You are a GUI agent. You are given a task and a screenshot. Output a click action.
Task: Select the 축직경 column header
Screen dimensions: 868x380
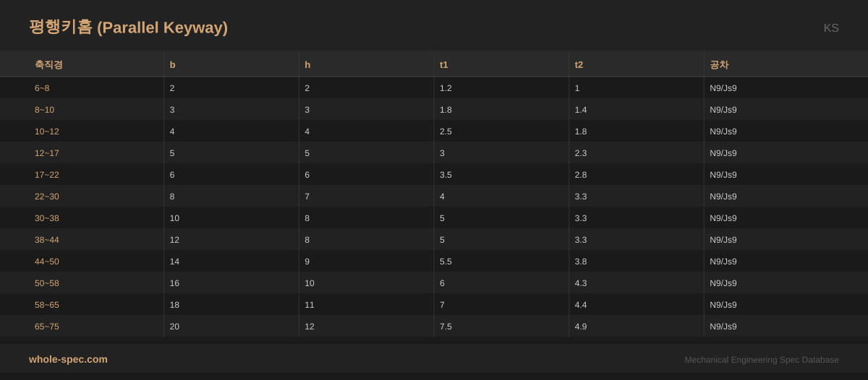click(x=48, y=64)
